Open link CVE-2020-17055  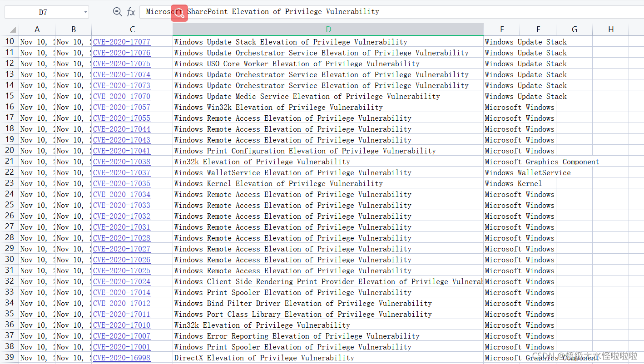[122, 118]
